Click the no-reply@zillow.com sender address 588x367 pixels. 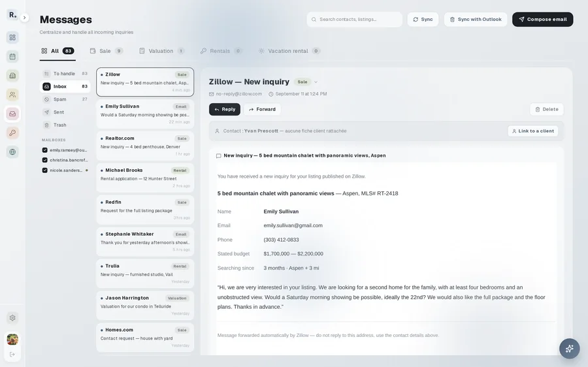239,94
